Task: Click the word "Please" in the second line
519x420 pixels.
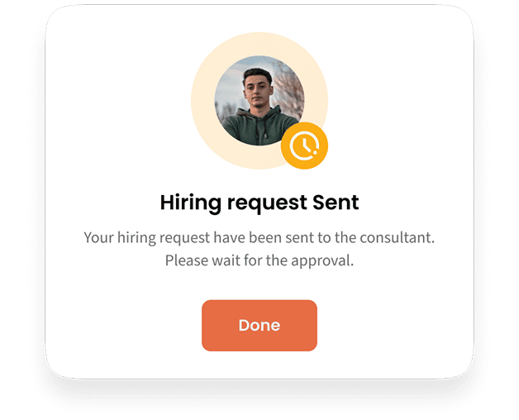Action: (187, 260)
